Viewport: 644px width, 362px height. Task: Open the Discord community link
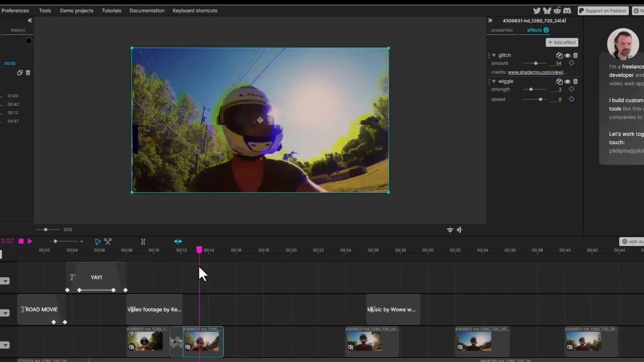coord(568,10)
